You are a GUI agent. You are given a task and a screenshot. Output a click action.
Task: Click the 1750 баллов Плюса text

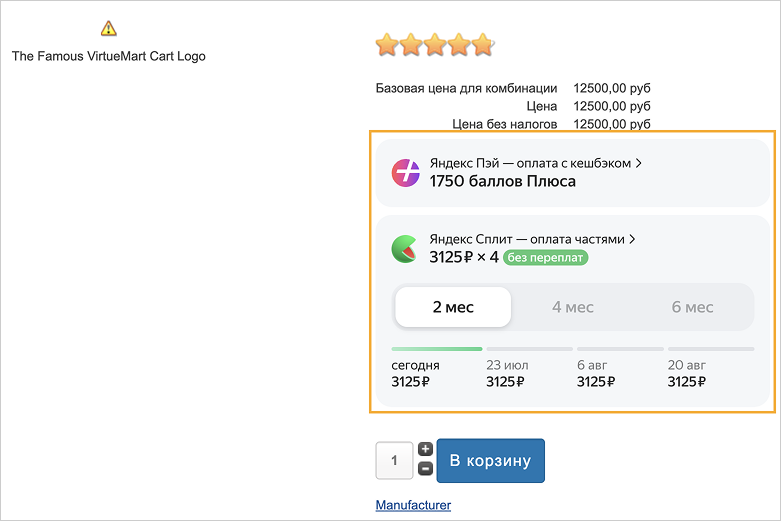pyautogui.click(x=503, y=181)
